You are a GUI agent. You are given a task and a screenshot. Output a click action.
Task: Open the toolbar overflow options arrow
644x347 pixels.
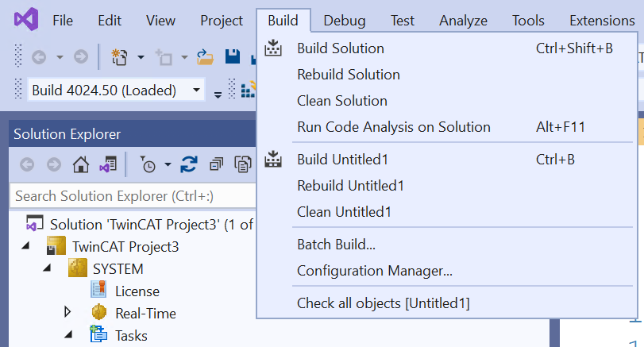pos(218,94)
